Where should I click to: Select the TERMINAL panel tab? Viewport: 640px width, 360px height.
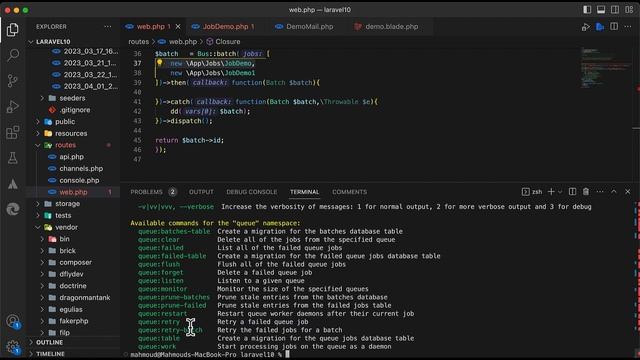304,192
